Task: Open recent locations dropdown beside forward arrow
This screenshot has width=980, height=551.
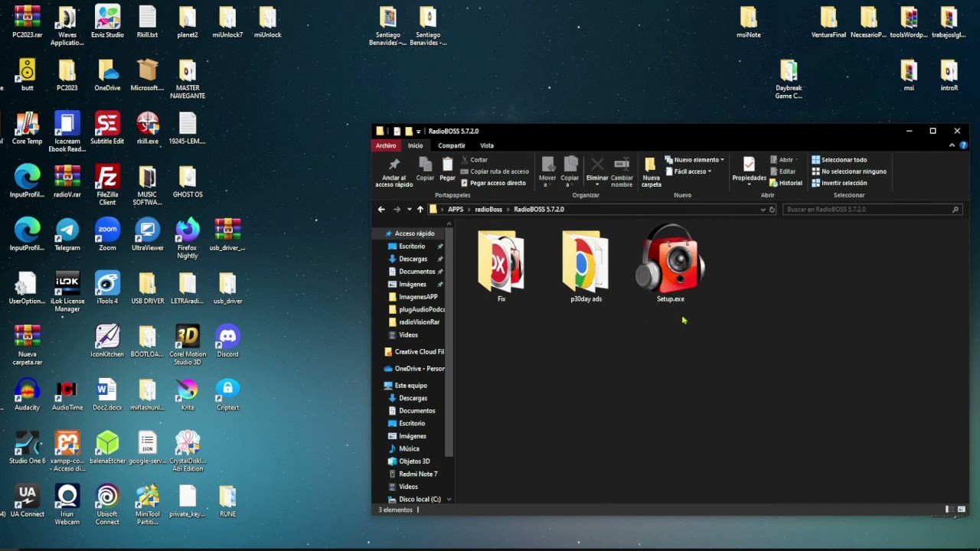Action: point(410,209)
